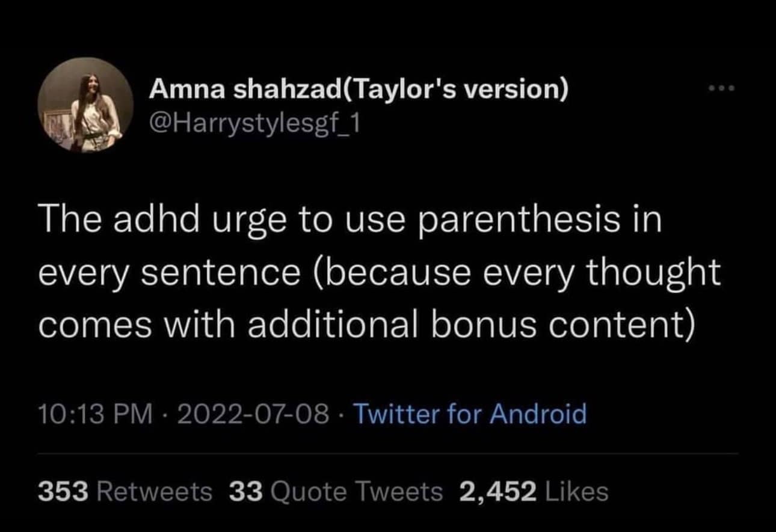Image resolution: width=776 pixels, height=532 pixels.
Task: Click the line "comes with additional bonus content)"
Action: [x=368, y=325]
